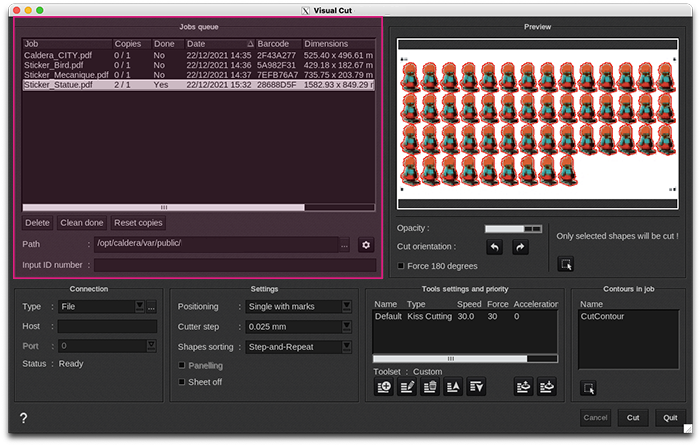This screenshot has width=700, height=446.
Task: Click the edit tool pencil icon
Action: [x=406, y=388]
